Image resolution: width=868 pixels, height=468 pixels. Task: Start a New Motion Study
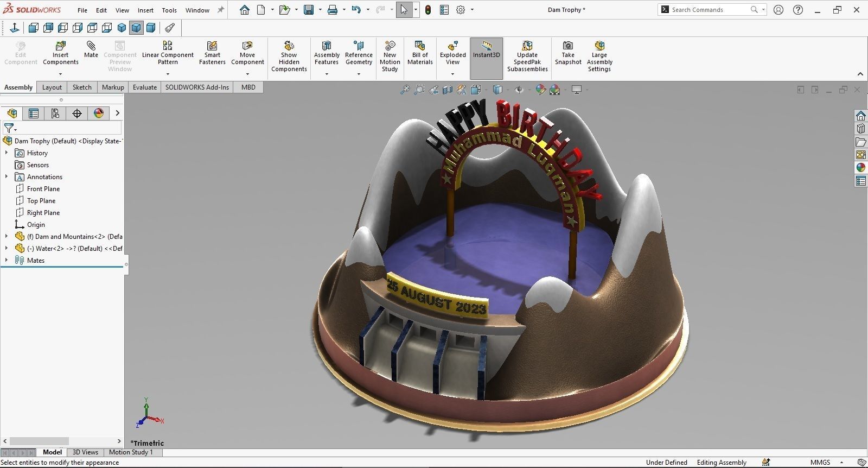point(390,56)
